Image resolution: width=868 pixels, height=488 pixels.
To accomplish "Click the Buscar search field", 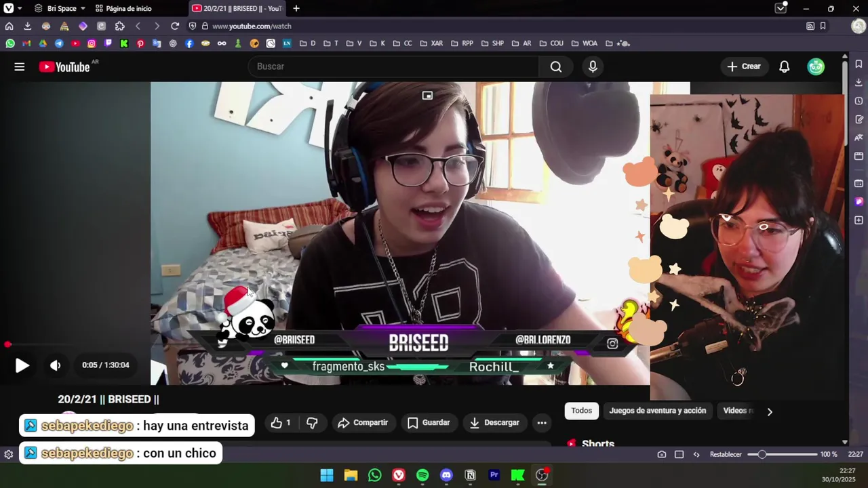I will 393,66.
